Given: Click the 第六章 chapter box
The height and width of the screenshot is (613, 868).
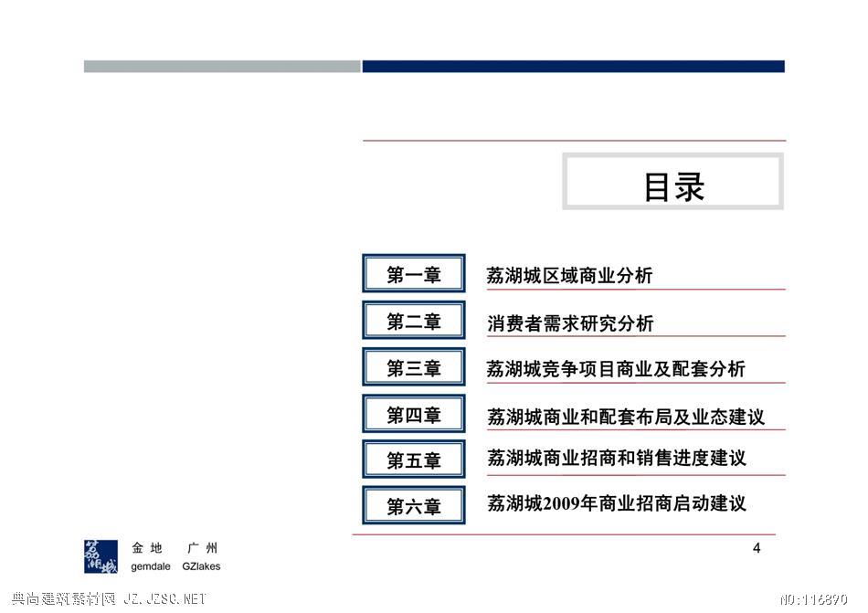Looking at the screenshot, I should [x=414, y=505].
